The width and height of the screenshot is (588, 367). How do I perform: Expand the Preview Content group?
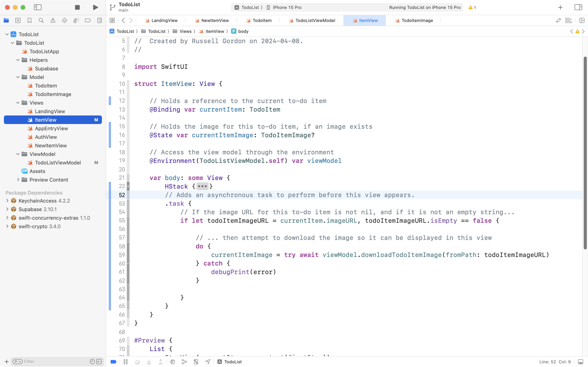18,180
